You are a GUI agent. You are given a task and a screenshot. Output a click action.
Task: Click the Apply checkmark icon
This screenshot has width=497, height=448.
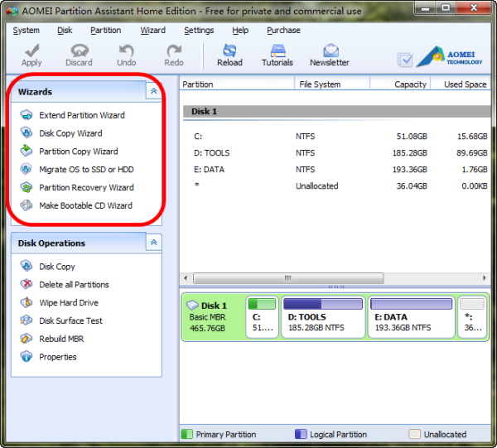[32, 50]
